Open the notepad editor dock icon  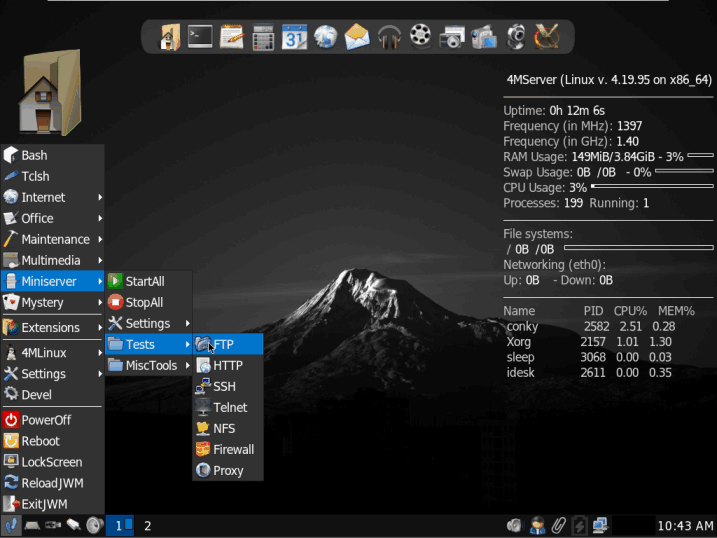pos(232,37)
